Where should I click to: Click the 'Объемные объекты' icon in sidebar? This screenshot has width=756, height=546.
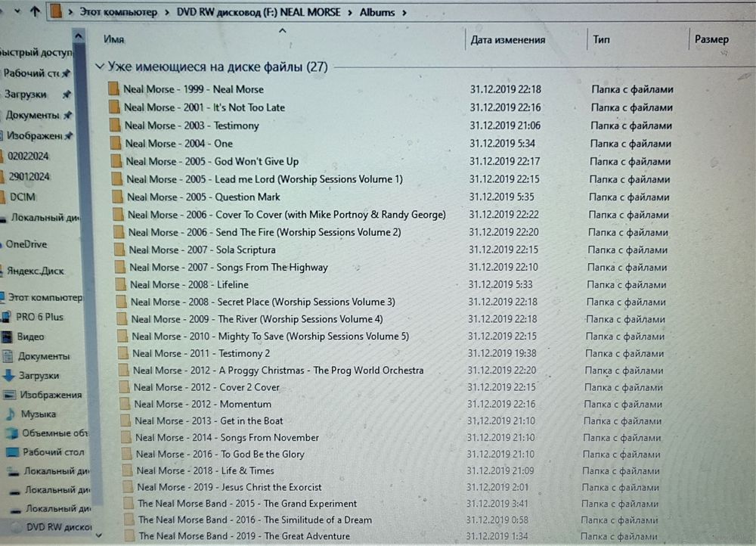click(12, 433)
